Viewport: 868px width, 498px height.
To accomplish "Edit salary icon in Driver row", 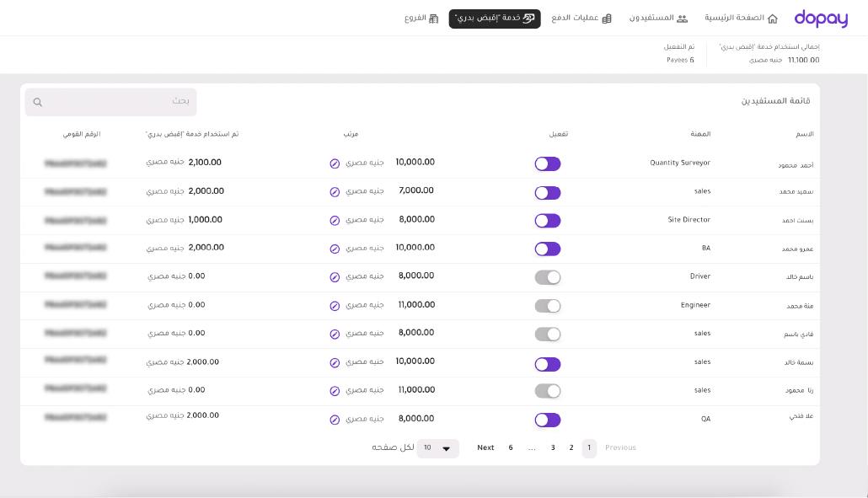I will (x=335, y=277).
